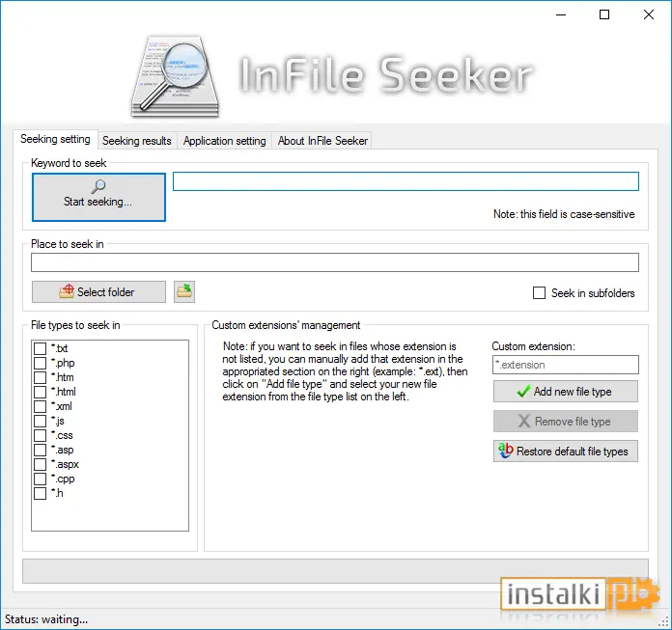Check the *.php file type
This screenshot has height=630, width=672.
coord(41,363)
